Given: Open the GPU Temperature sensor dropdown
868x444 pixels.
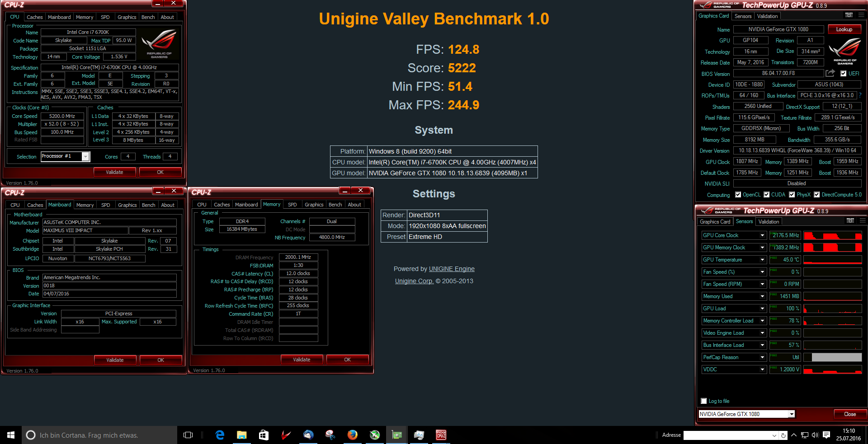Looking at the screenshot, I should pos(762,260).
